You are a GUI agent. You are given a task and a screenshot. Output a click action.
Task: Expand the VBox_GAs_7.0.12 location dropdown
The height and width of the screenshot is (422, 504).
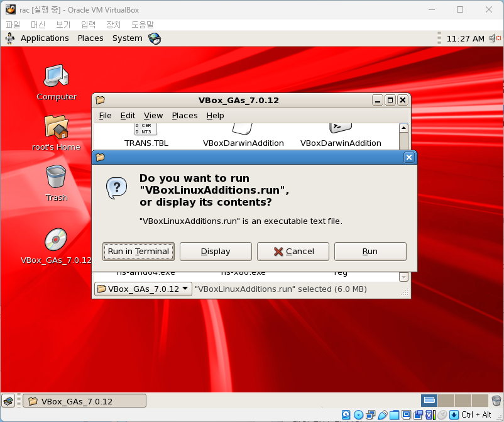point(143,289)
